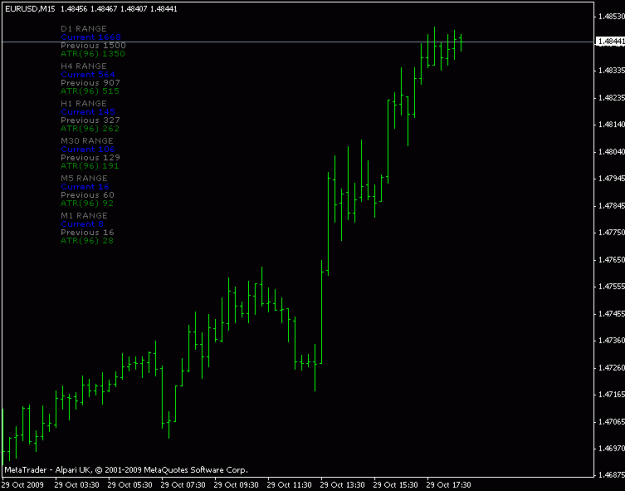Image resolution: width=625 pixels, height=491 pixels.
Task: Click the 'Previous 1500' value
Action: pyautogui.click(x=93, y=45)
